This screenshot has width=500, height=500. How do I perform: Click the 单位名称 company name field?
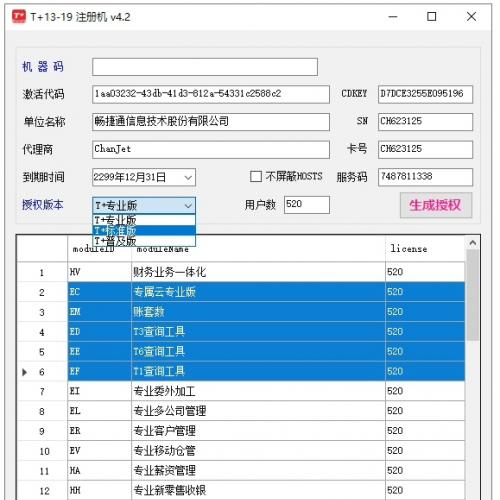[x=211, y=122]
